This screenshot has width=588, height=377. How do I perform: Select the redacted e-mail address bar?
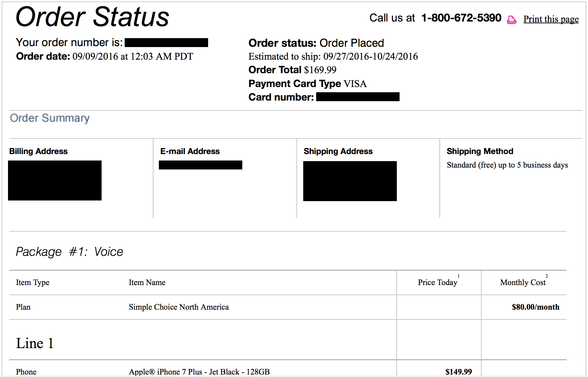[200, 165]
